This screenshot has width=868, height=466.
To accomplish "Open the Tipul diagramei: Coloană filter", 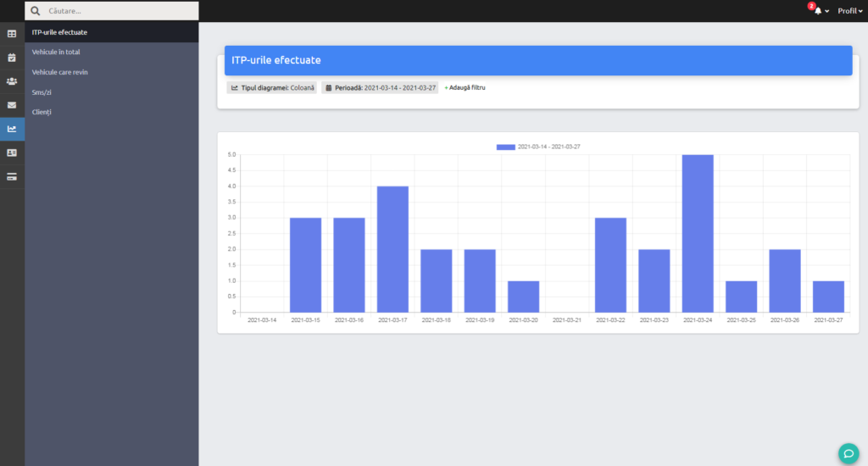I will (x=272, y=87).
